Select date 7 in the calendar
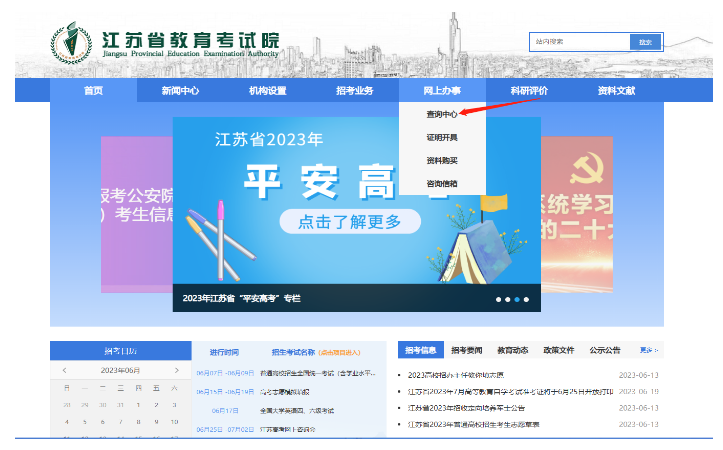The image size is (723, 450). pyautogui.click(x=120, y=421)
